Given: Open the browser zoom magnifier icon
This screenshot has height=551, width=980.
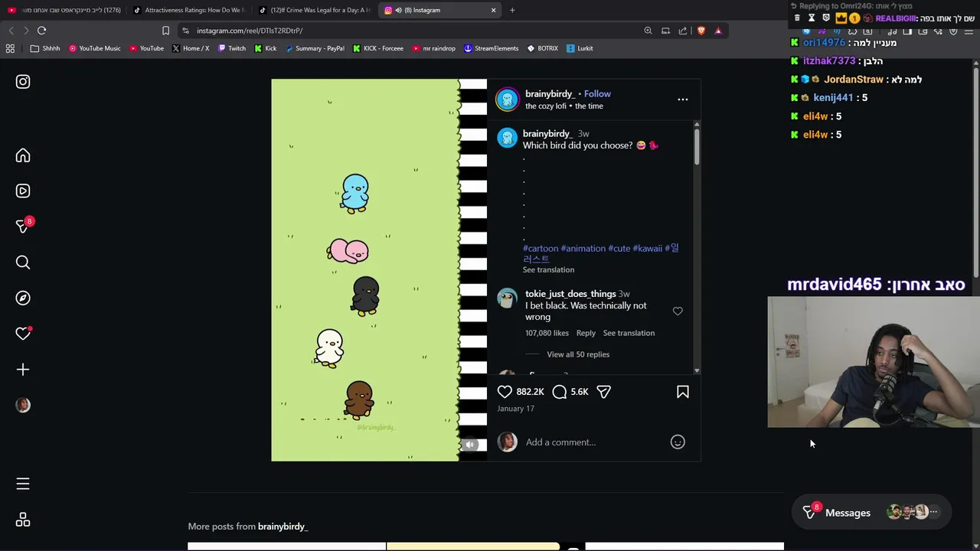Looking at the screenshot, I should tap(648, 31).
